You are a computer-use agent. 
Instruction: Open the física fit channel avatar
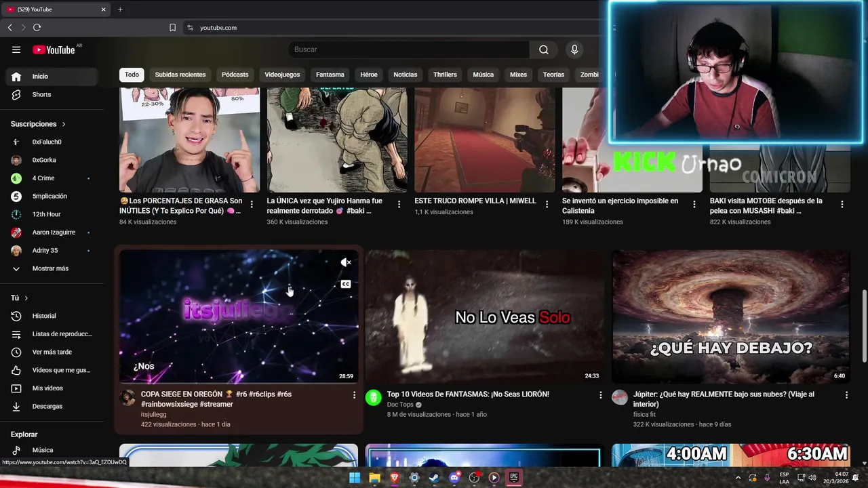(x=620, y=398)
